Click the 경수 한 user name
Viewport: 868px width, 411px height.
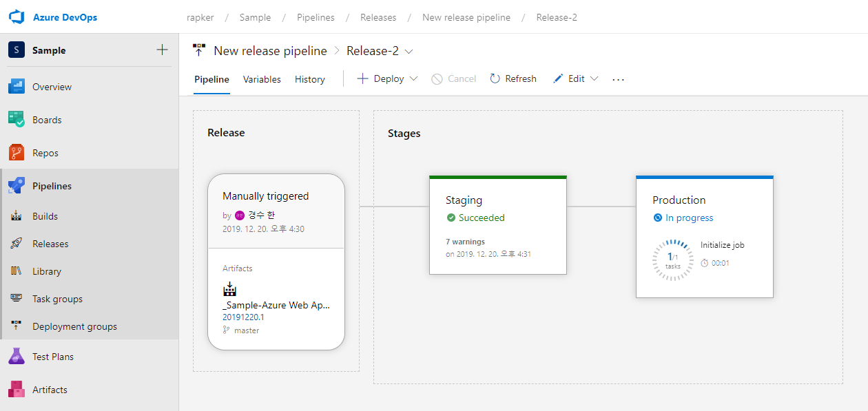(261, 215)
